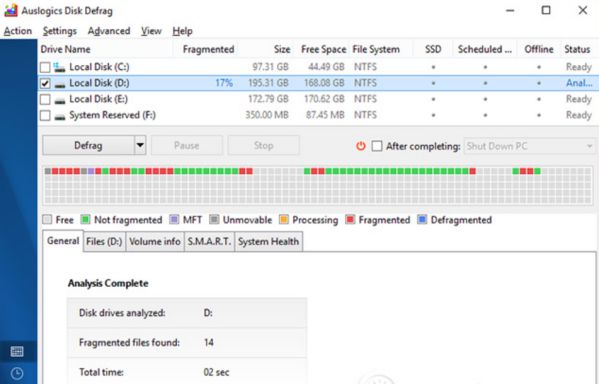Click the 97.31 GB size value

270,67
